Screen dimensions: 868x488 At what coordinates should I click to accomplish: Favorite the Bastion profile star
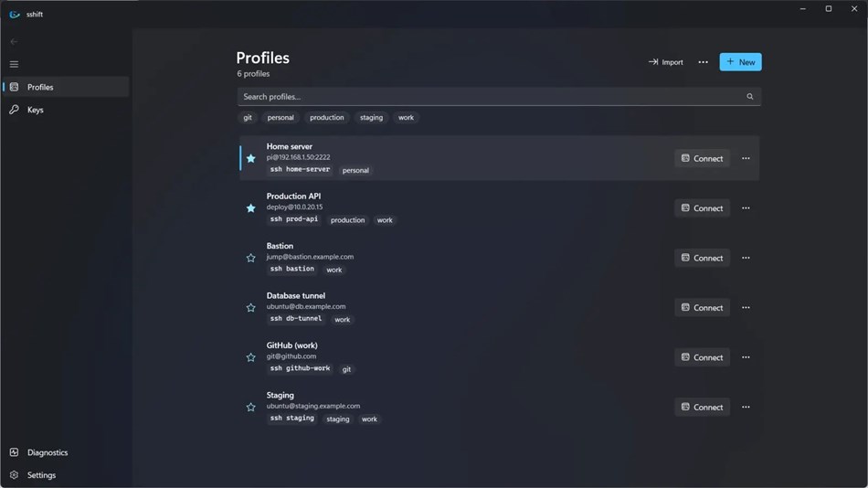[250, 258]
